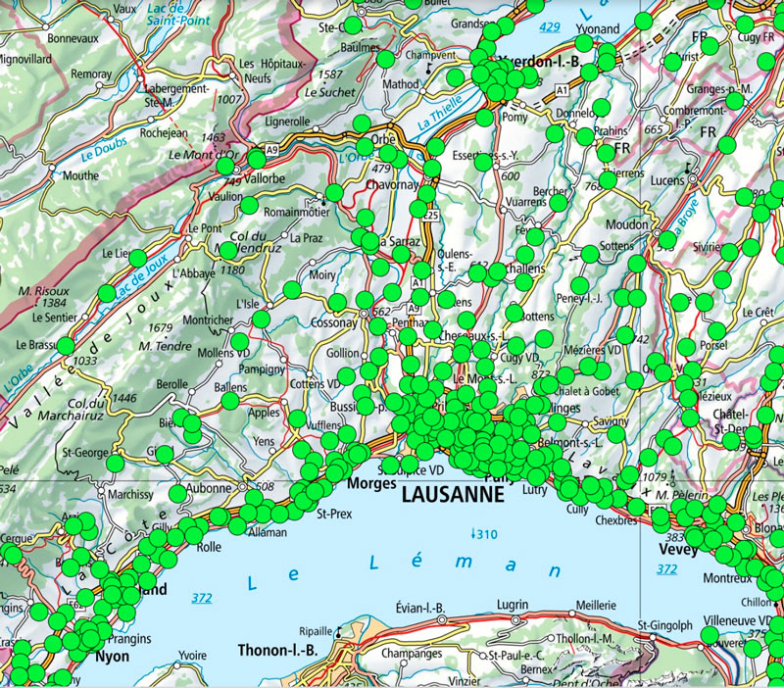Click the green marker next to Vaulion
Image resolution: width=784 pixels, height=688 pixels.
tap(249, 206)
